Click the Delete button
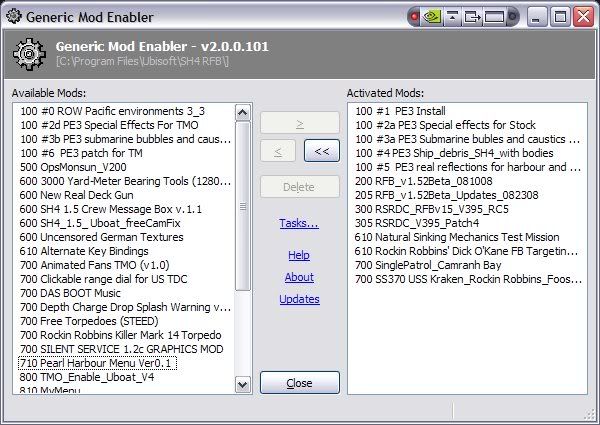600x425 pixels. pyautogui.click(x=300, y=187)
